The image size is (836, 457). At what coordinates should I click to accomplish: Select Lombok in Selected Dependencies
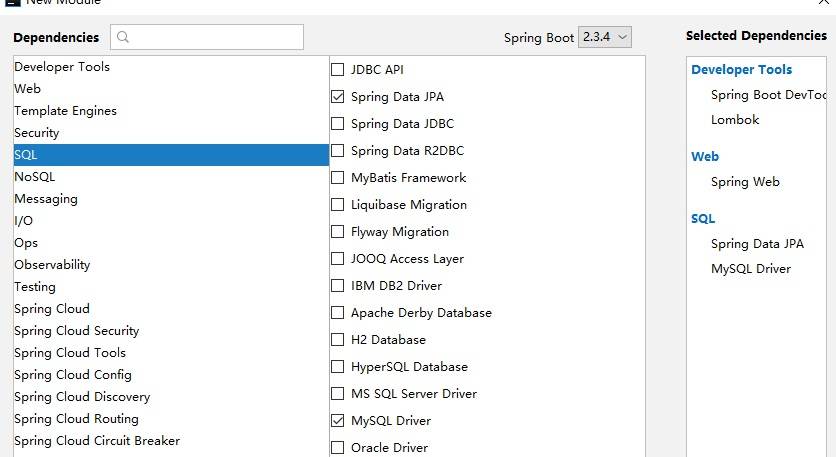click(735, 120)
